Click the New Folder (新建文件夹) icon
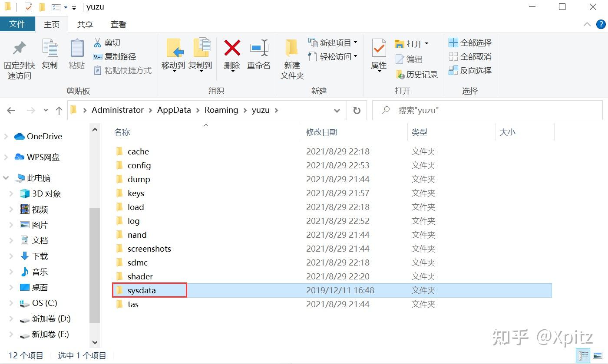This screenshot has width=608, height=364. click(291, 48)
